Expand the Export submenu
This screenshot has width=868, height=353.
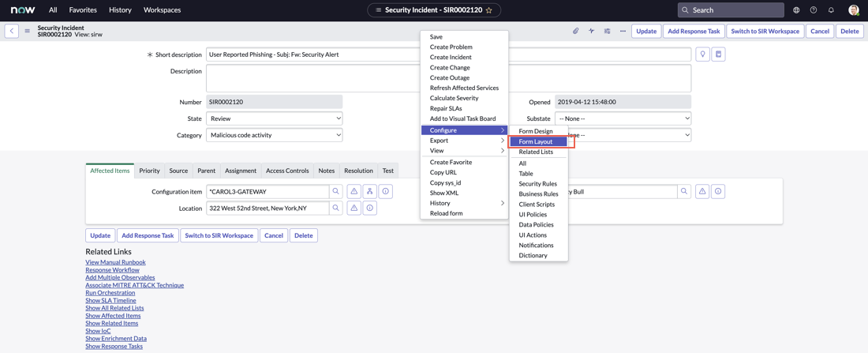tap(464, 141)
